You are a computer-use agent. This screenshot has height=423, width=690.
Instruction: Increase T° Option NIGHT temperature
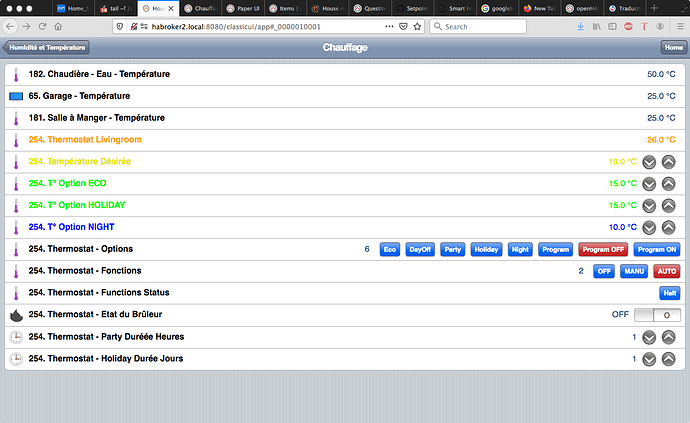[668, 227]
